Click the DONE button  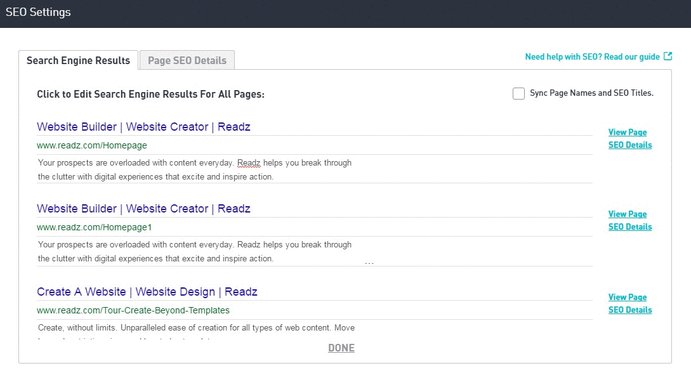(x=341, y=348)
